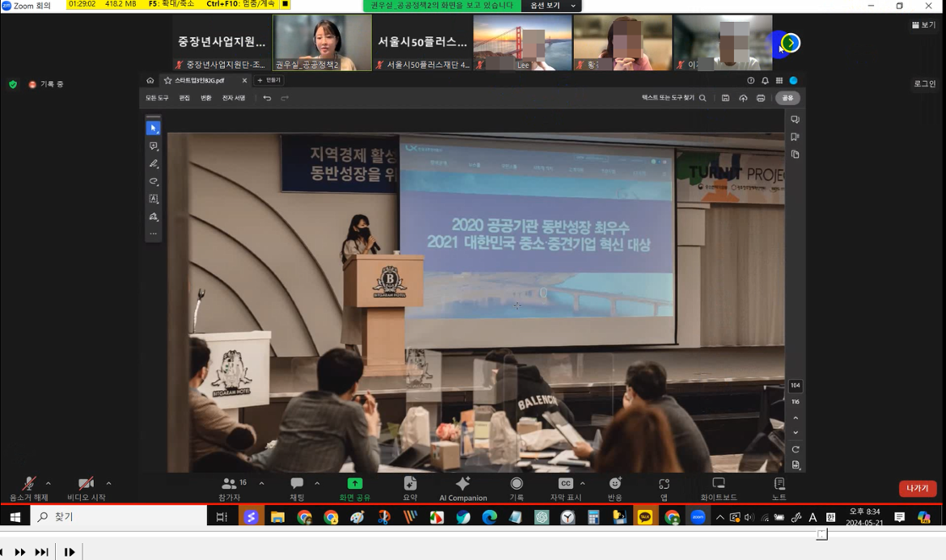The width and height of the screenshot is (946, 560).
Task: Unmute the microphone with 음소거 해제
Action: tap(28, 489)
